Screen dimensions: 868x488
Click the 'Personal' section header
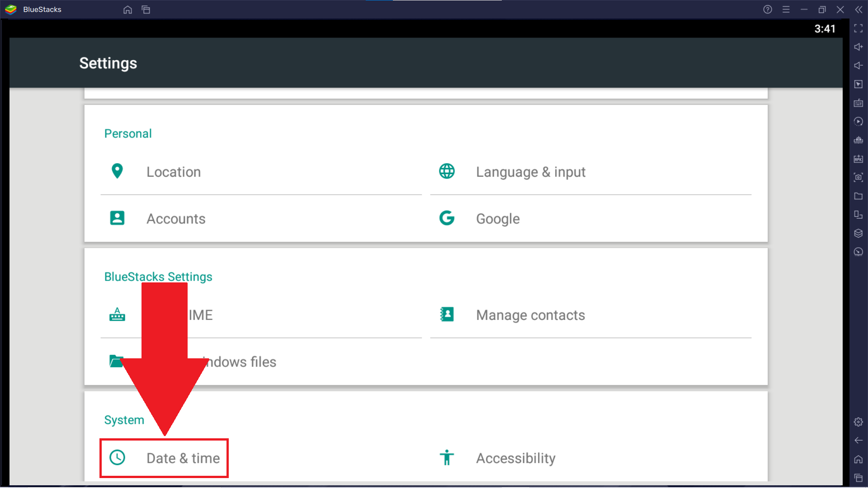point(128,134)
